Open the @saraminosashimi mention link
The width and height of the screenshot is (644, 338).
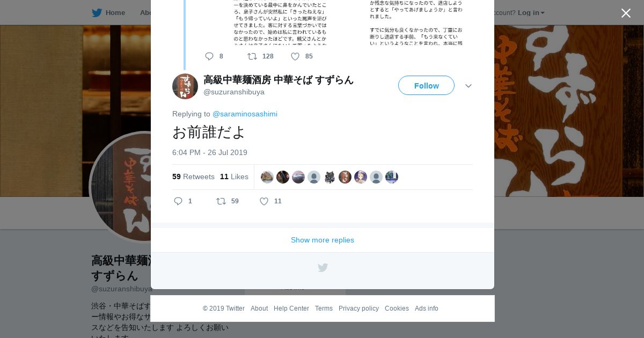[245, 114]
